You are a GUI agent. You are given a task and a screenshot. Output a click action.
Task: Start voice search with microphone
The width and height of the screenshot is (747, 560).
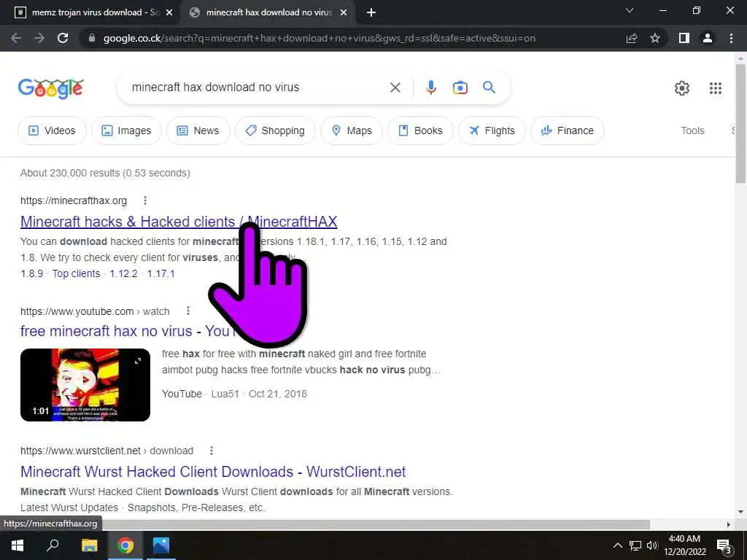pyautogui.click(x=430, y=87)
